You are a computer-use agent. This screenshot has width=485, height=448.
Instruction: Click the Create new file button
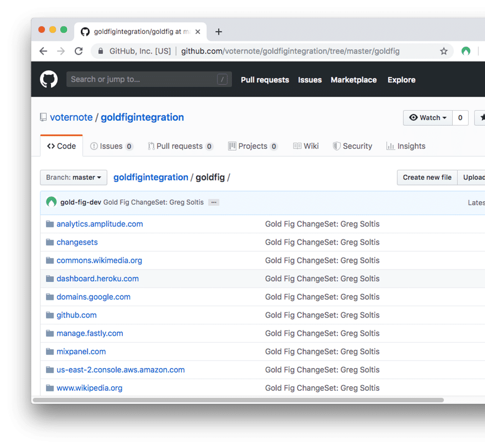[x=427, y=177]
